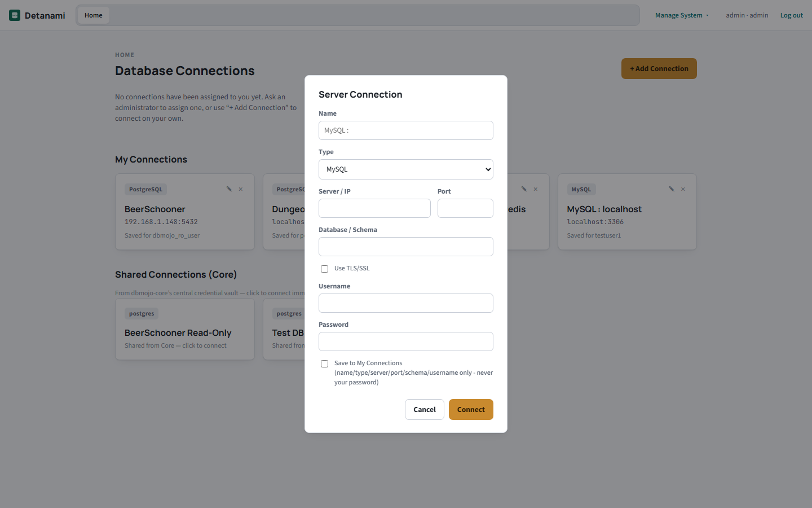Select the MySQL : localhost card title
Screen dimensions: 812x508
point(604,209)
